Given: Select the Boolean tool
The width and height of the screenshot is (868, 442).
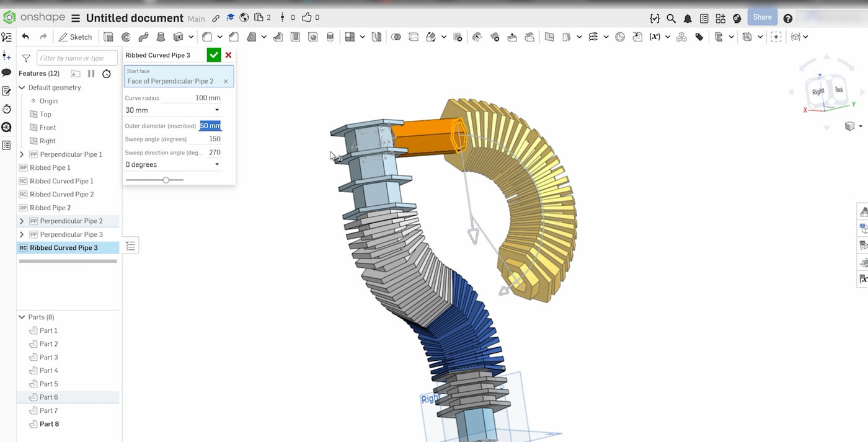Looking at the screenshot, I should (396, 37).
